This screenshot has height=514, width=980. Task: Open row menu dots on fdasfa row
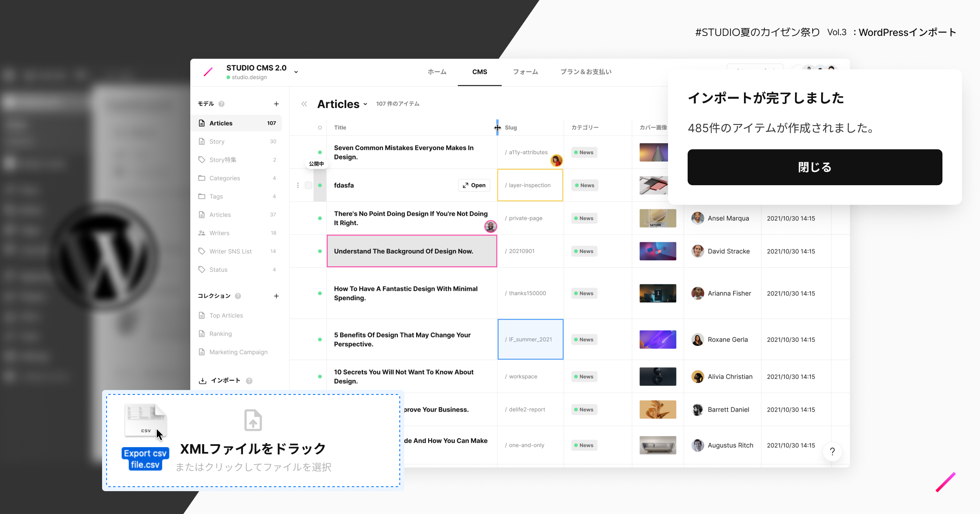298,186
